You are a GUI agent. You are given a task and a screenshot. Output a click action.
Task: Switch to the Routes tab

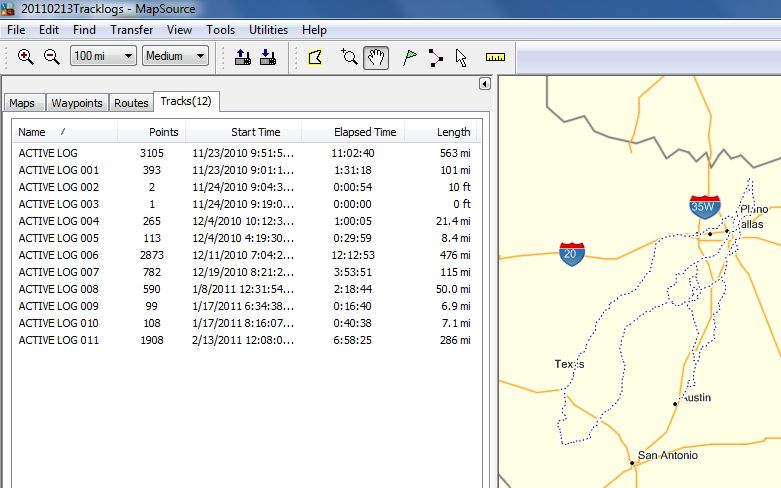pyautogui.click(x=131, y=103)
